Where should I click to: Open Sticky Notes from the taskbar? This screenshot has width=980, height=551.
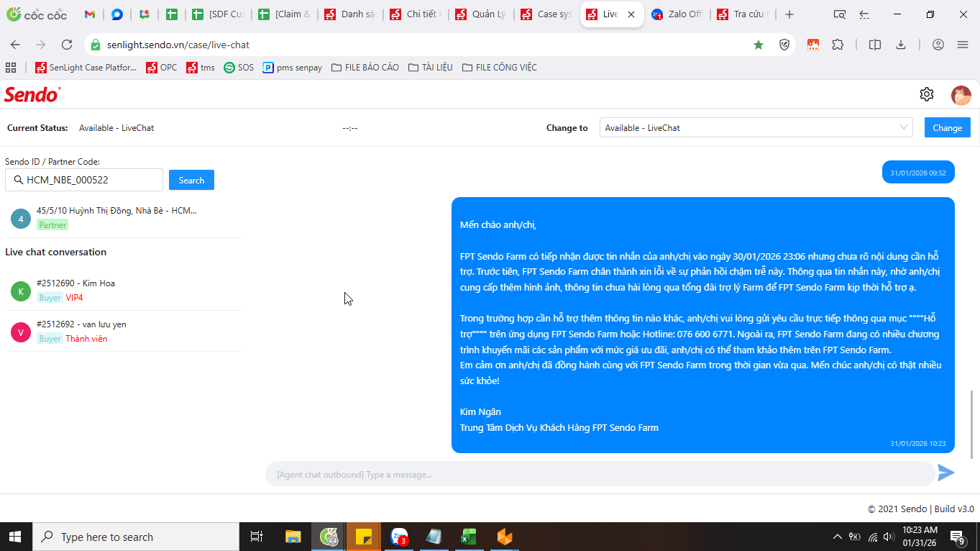[364, 537]
